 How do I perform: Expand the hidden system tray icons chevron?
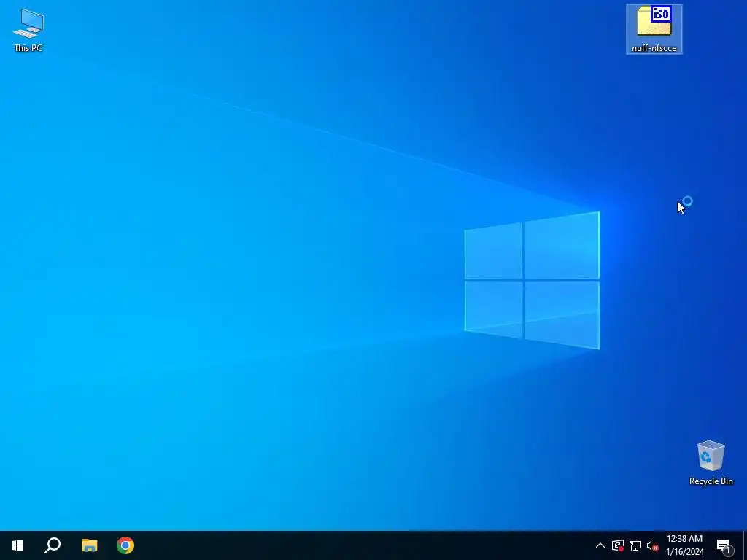600,545
